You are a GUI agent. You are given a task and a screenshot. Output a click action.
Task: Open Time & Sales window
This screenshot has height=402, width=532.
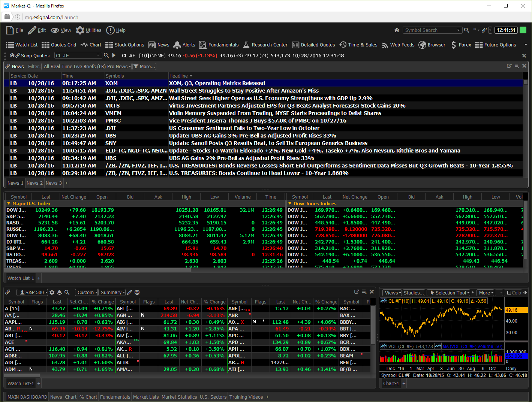point(358,45)
